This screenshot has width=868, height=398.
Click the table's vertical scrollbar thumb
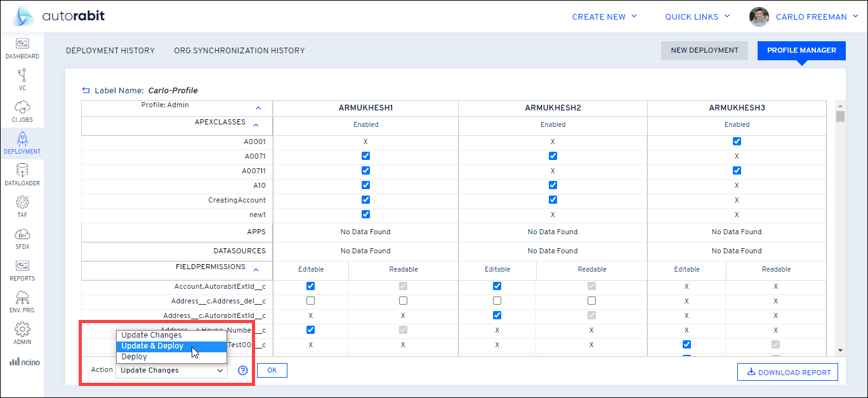pyautogui.click(x=840, y=116)
